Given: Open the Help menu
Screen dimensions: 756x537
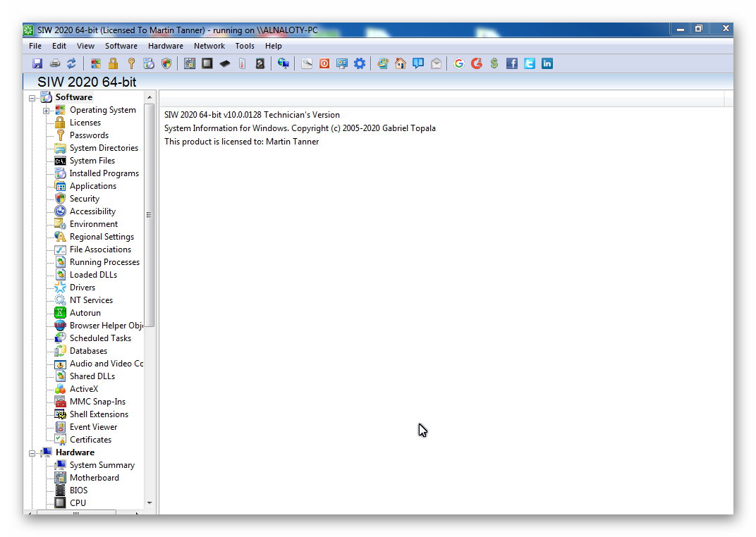Looking at the screenshot, I should click(x=274, y=46).
